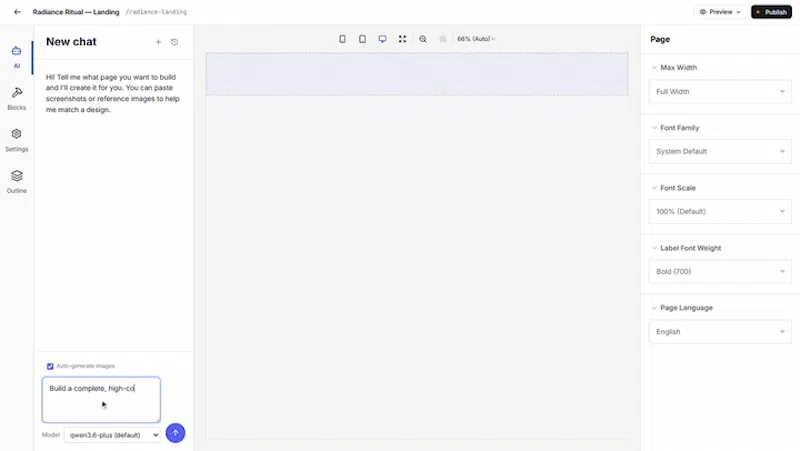Open the 100% (Default) font scale dropdown
Viewport: 800px width, 451px height.
[x=720, y=211]
